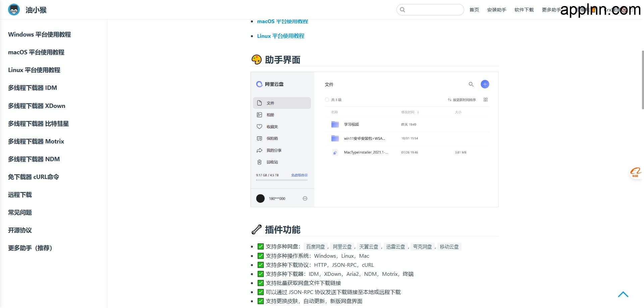Open the 收藏夹 heart icon entry

pyautogui.click(x=259, y=127)
